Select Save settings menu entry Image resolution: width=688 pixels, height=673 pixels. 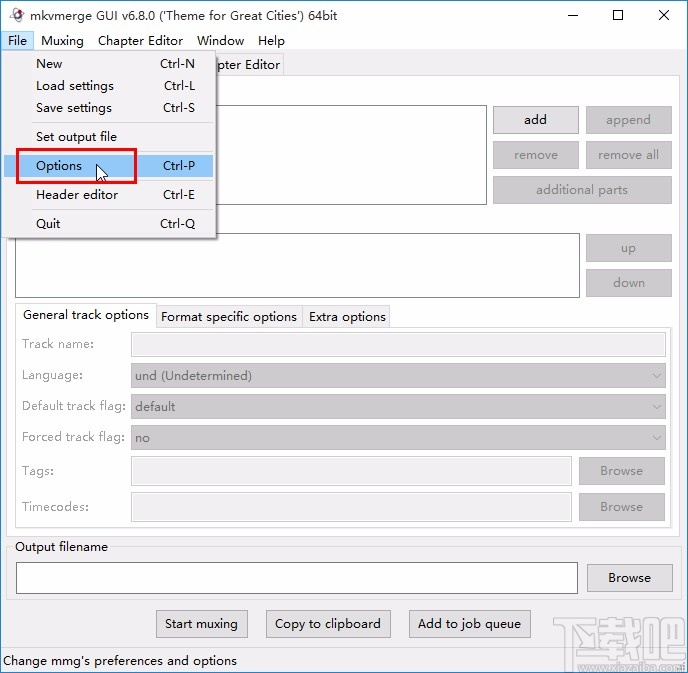108,107
